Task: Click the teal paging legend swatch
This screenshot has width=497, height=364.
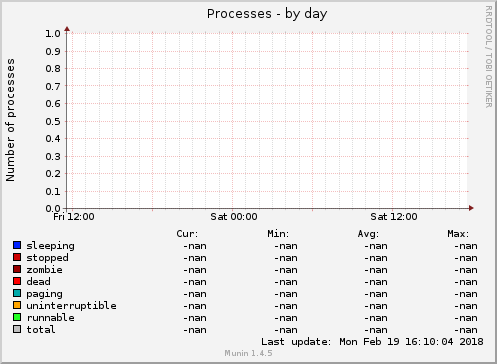Action: (17, 293)
